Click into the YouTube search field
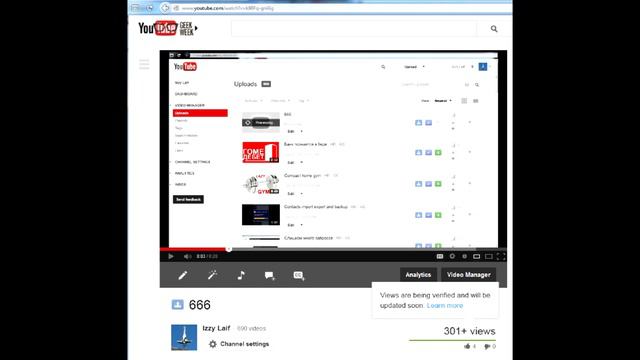The image size is (640, 360). [x=354, y=29]
